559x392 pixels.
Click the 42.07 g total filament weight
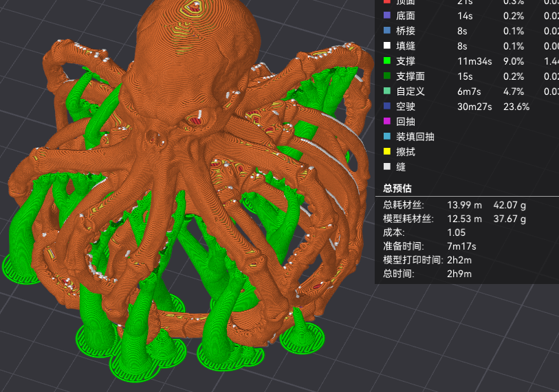[x=509, y=205]
